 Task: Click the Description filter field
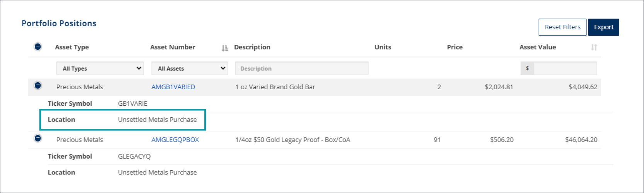tap(301, 68)
